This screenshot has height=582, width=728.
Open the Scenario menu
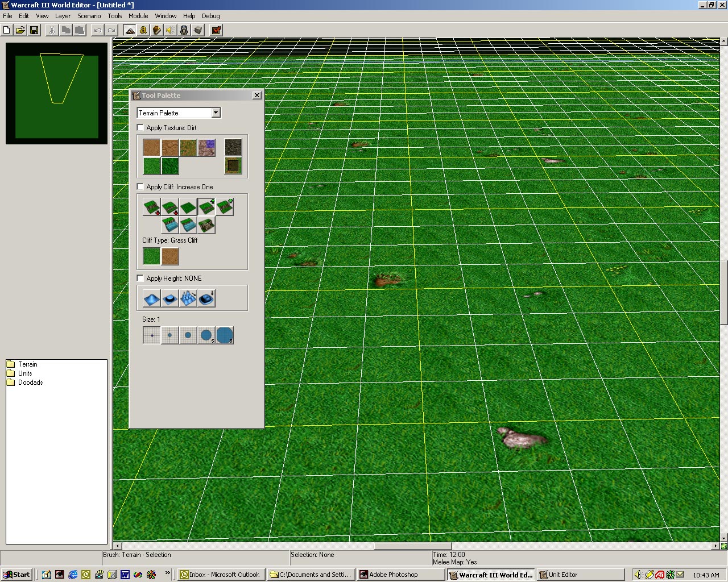coord(89,16)
